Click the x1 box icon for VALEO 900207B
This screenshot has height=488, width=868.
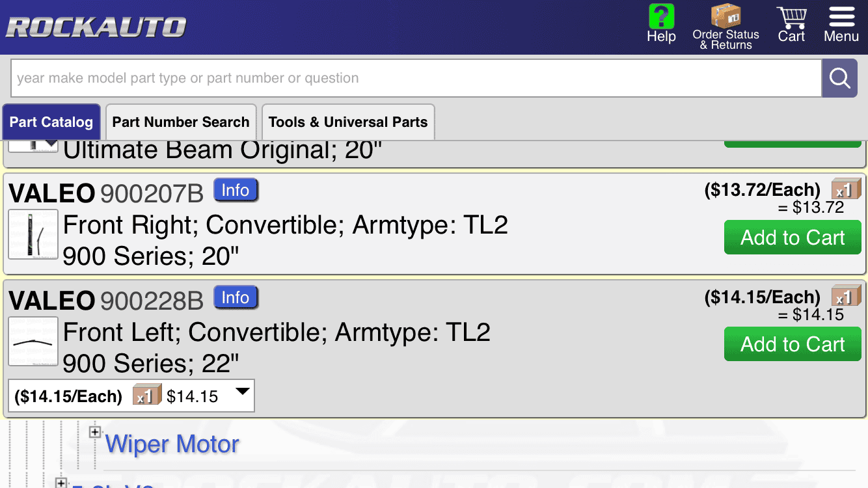pos(846,189)
